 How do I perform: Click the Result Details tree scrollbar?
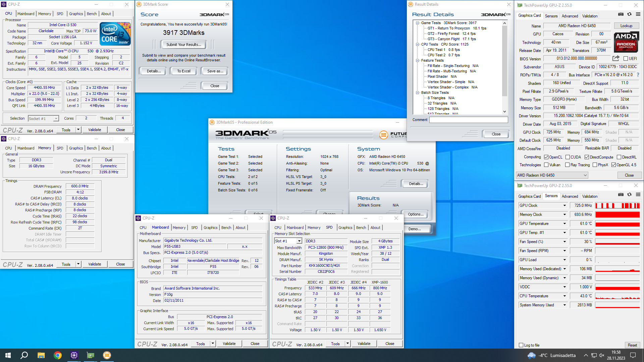coord(504,67)
